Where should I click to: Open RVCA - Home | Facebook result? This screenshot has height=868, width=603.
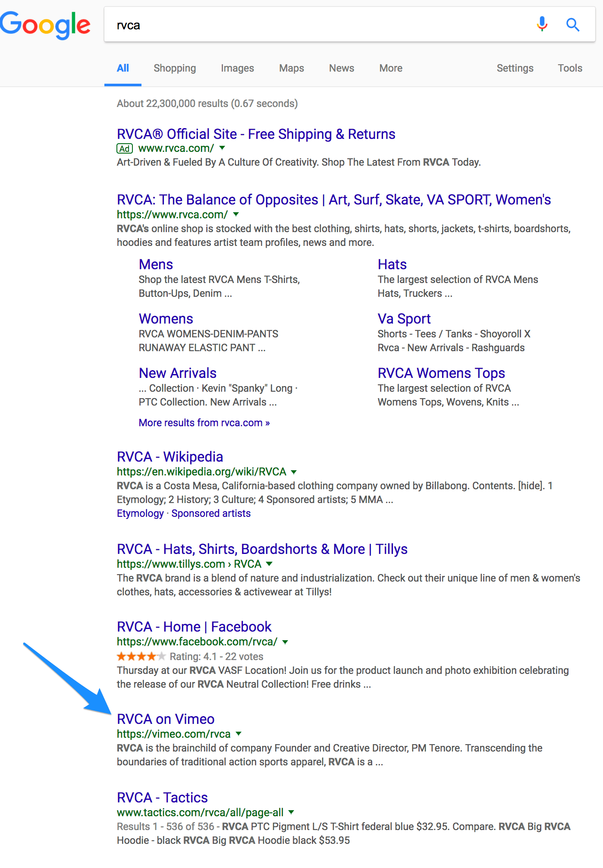click(x=194, y=627)
